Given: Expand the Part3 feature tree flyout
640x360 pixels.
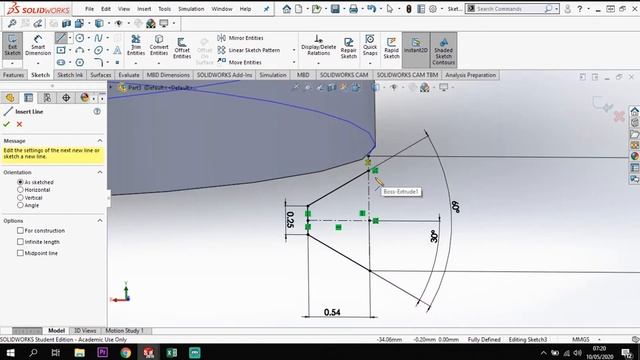Looking at the screenshot, I should coord(111,87).
